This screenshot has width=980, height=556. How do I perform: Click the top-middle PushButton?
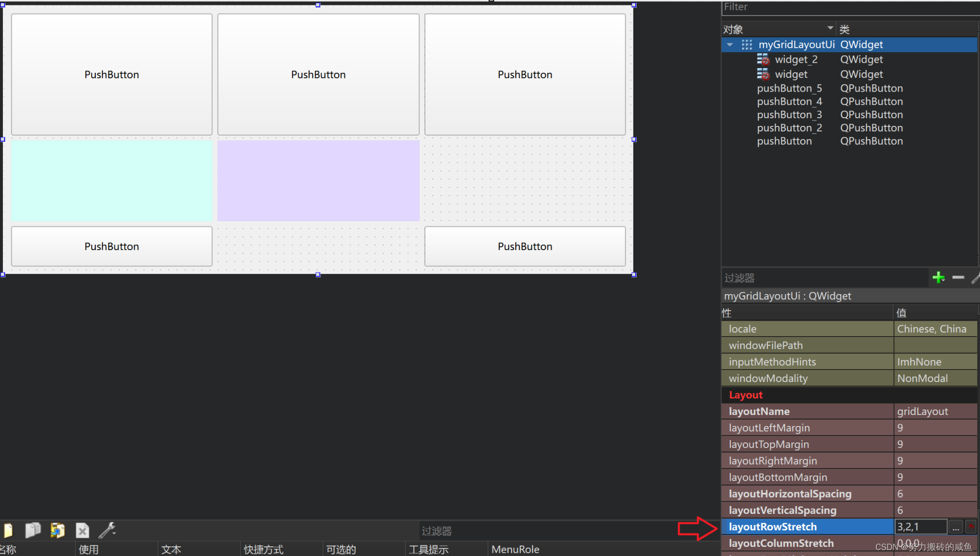coord(318,74)
